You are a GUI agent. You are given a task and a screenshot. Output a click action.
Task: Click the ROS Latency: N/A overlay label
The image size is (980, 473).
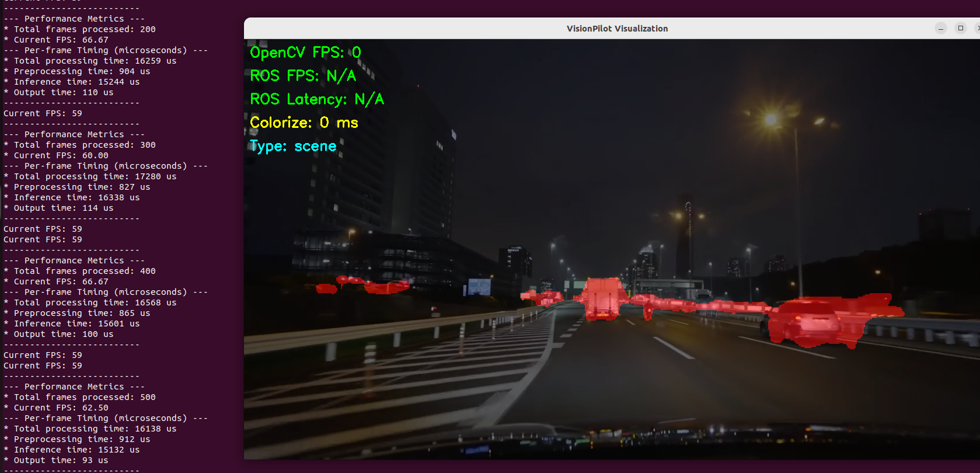tap(317, 99)
